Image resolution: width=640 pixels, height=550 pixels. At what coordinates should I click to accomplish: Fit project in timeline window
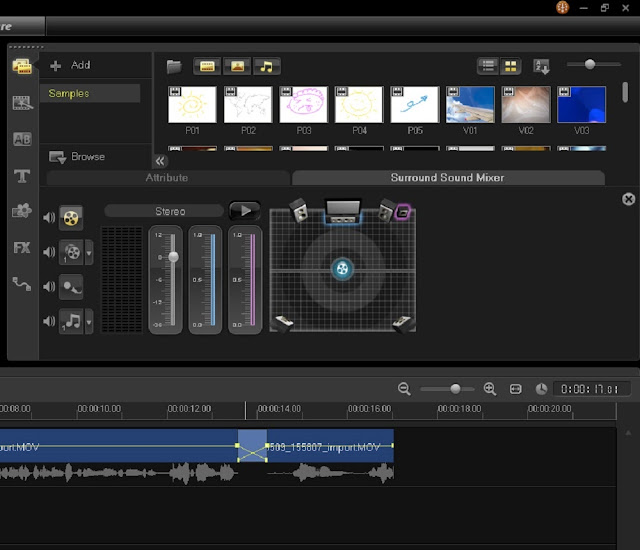[x=516, y=389]
